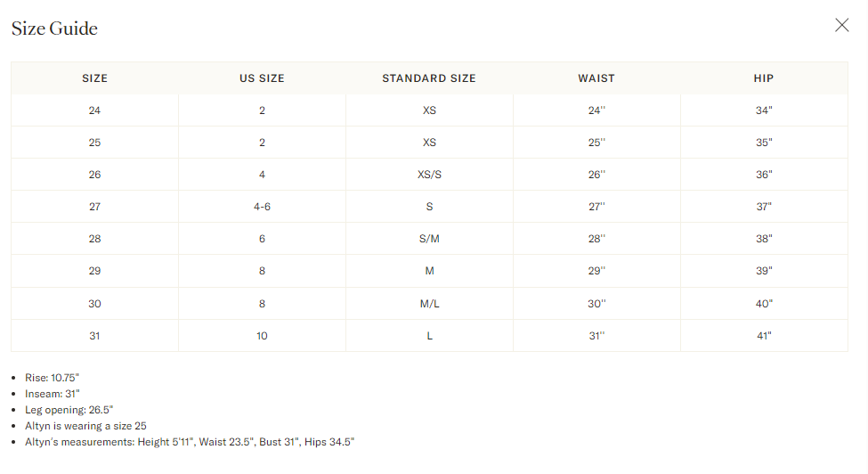The image size is (868, 474).
Task: Click the Inseam: 31" note
Action: (53, 394)
